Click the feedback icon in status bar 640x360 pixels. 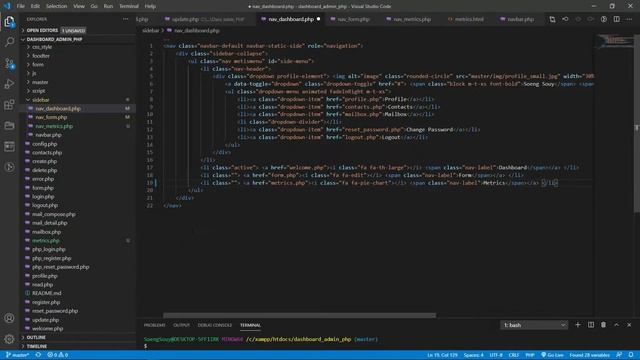tap(619, 355)
